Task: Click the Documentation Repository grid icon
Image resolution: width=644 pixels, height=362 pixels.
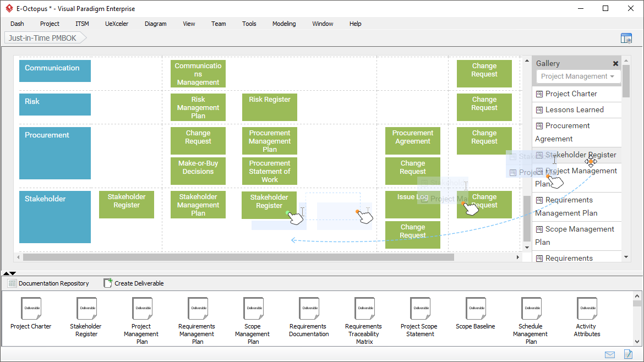Action: coord(12,283)
